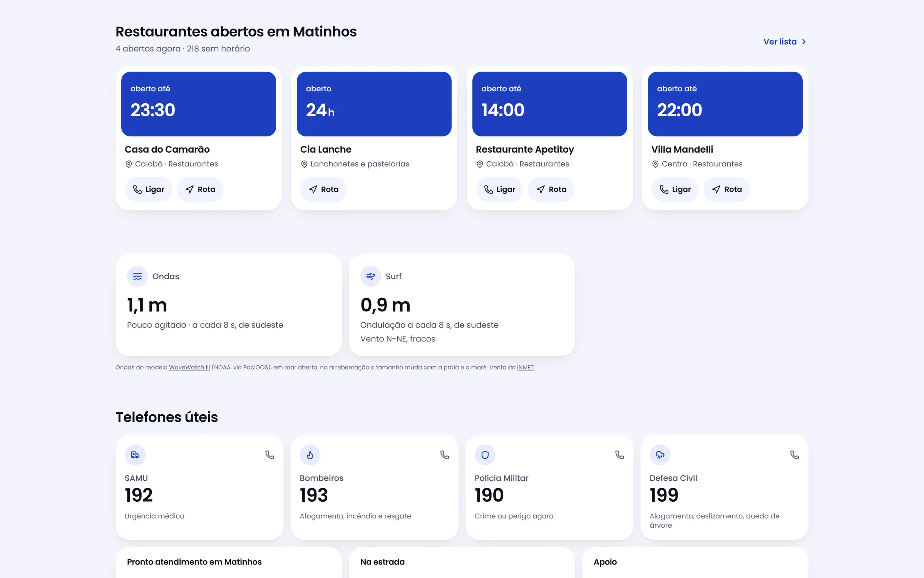
Task: Click the Surf wind icon
Action: pos(371,276)
